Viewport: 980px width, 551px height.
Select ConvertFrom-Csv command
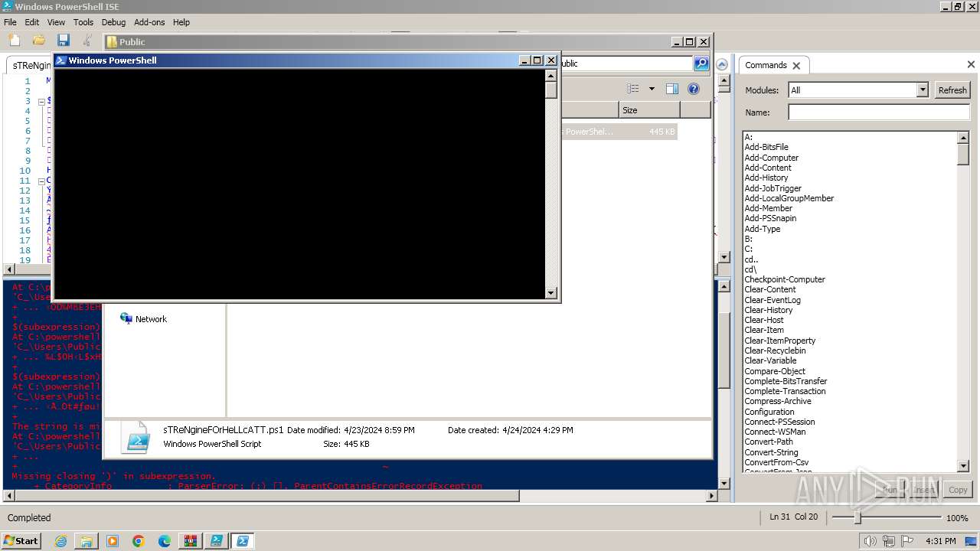[x=776, y=462]
